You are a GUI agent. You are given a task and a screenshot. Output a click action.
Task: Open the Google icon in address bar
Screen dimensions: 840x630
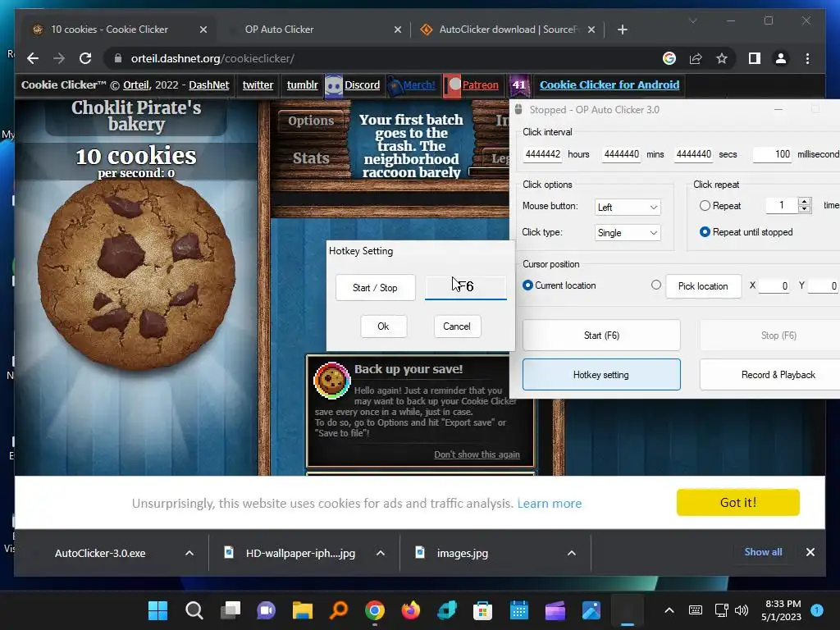(x=669, y=58)
